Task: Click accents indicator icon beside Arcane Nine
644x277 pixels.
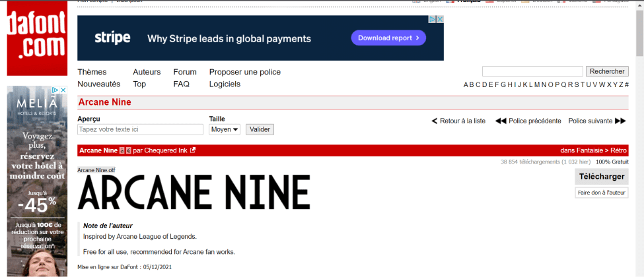Action: pyautogui.click(x=122, y=150)
